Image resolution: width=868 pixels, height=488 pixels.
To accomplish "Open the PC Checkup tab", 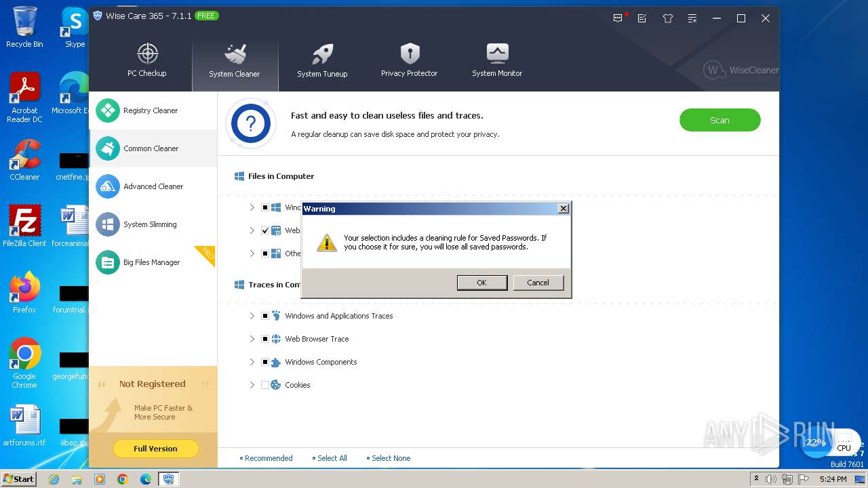I will [147, 61].
